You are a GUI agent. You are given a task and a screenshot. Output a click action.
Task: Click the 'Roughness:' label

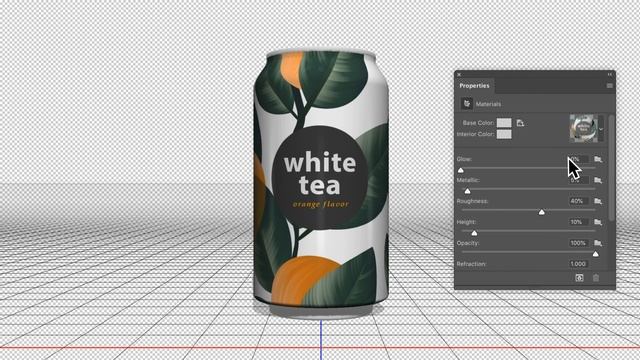click(473, 201)
